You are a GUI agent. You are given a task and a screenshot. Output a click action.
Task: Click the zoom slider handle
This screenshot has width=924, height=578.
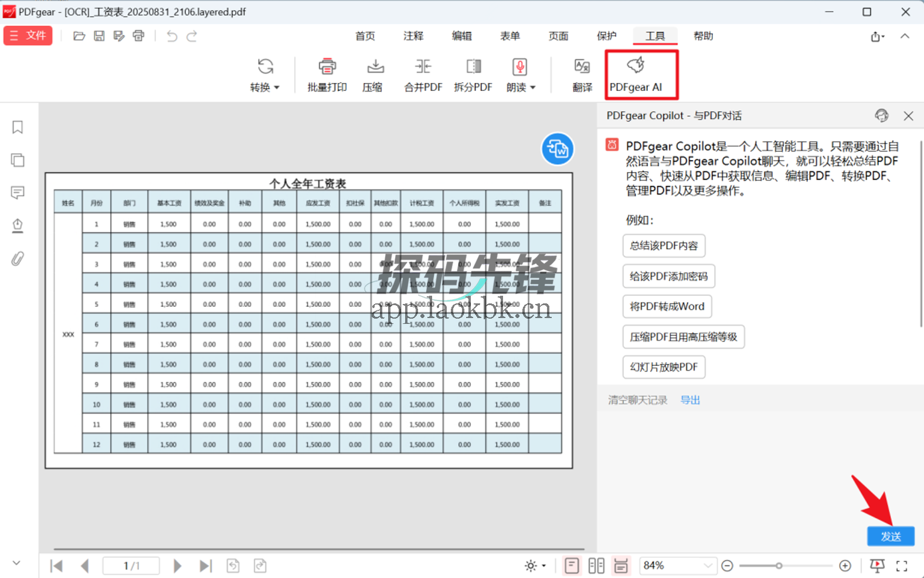779,566
